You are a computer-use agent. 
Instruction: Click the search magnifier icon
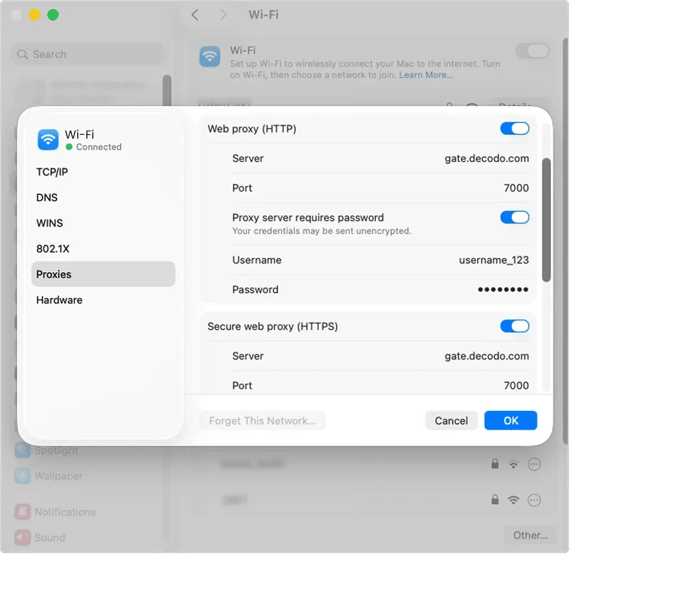(x=23, y=55)
